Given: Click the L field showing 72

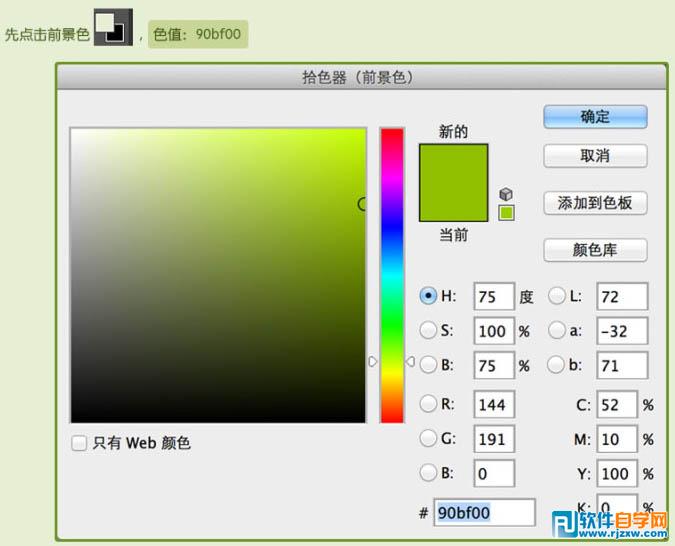Looking at the screenshot, I should (x=622, y=296).
